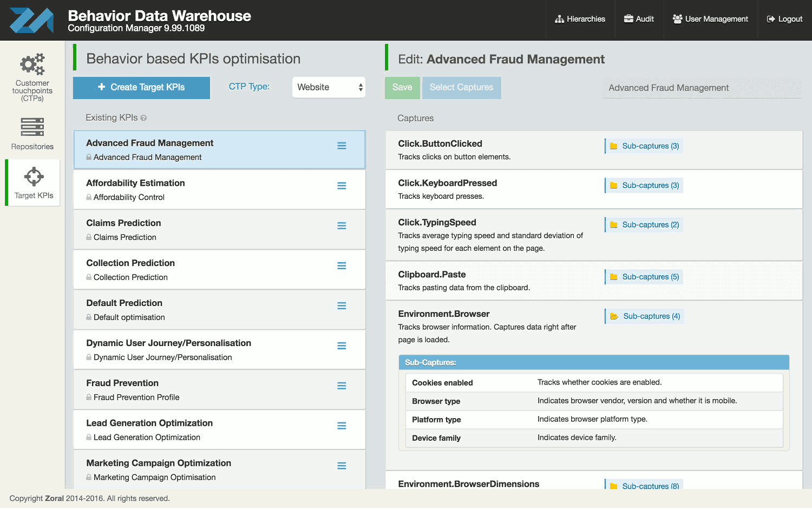
Task: Click the Select Captures button
Action: tap(461, 87)
